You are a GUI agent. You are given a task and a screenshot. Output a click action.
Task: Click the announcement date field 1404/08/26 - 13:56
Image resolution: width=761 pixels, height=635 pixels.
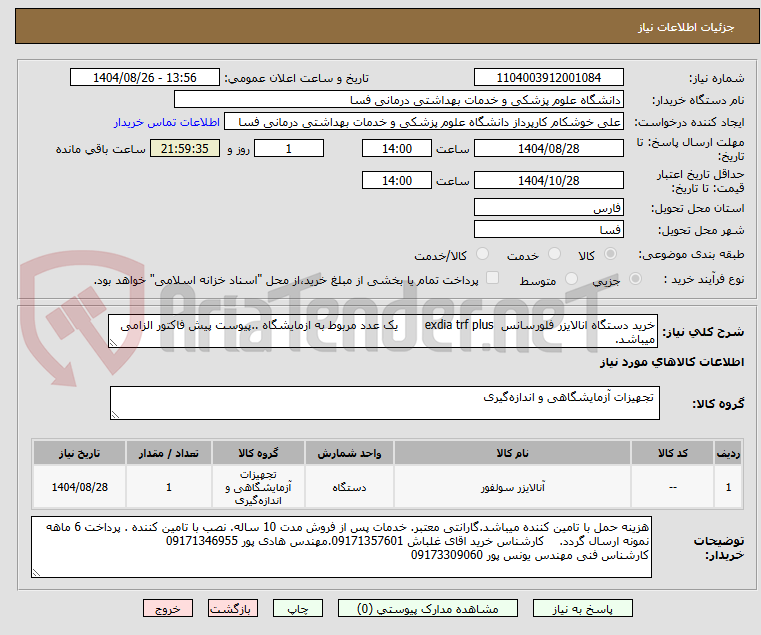pos(145,78)
